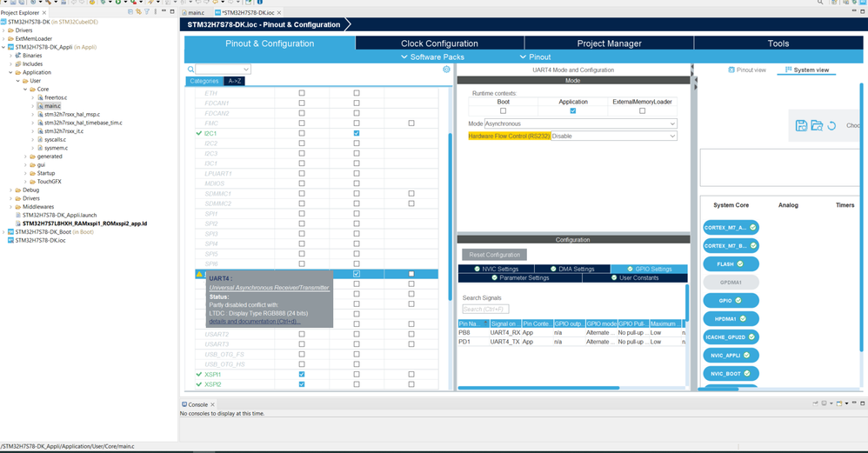Viewport: 868px width, 453px height.
Task: Toggle UART4 row checked checkbox
Action: click(357, 274)
